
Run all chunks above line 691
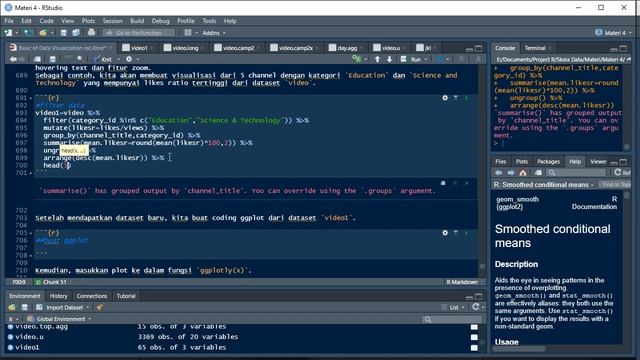point(456,98)
